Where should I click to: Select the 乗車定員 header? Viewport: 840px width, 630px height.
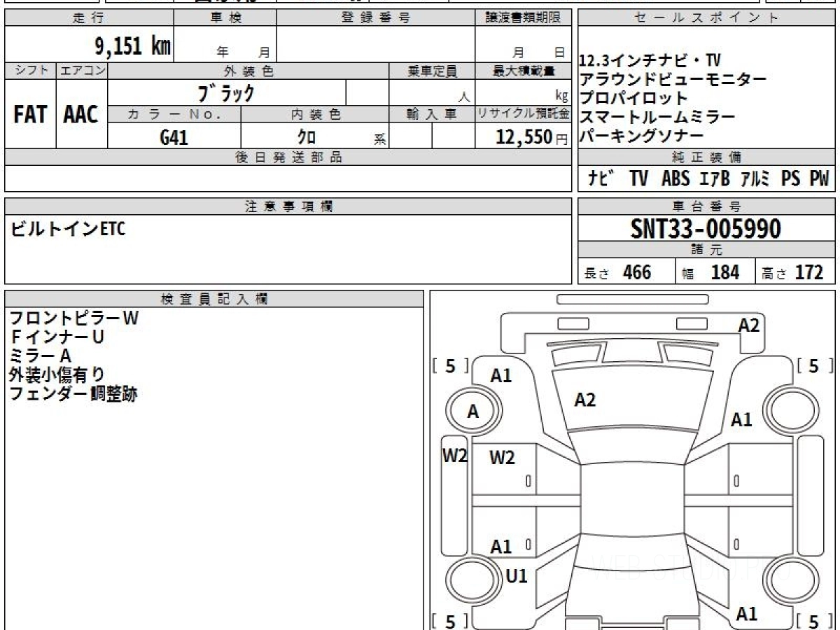click(432, 71)
